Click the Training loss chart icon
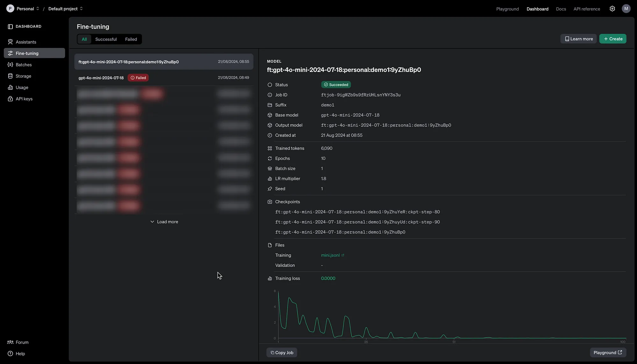637x364 pixels. 270,278
